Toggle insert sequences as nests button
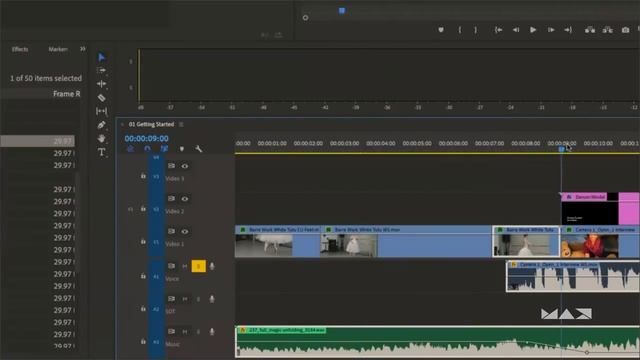 click(130, 149)
